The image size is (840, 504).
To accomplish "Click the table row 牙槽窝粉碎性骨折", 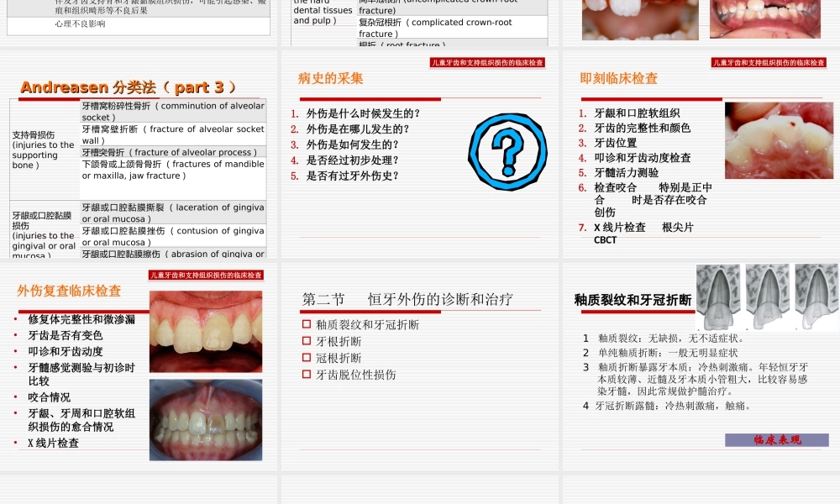I will (x=173, y=112).
